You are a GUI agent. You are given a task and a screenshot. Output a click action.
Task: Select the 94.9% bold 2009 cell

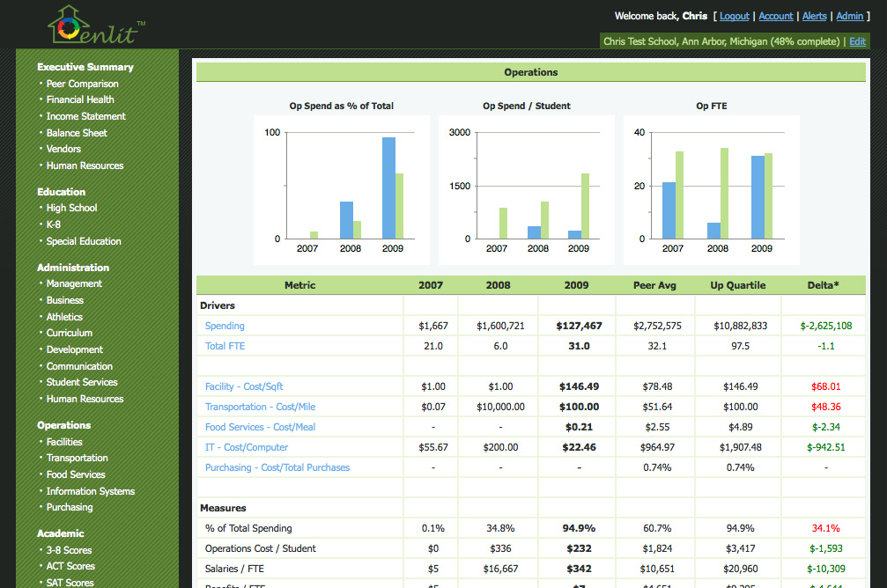579,528
